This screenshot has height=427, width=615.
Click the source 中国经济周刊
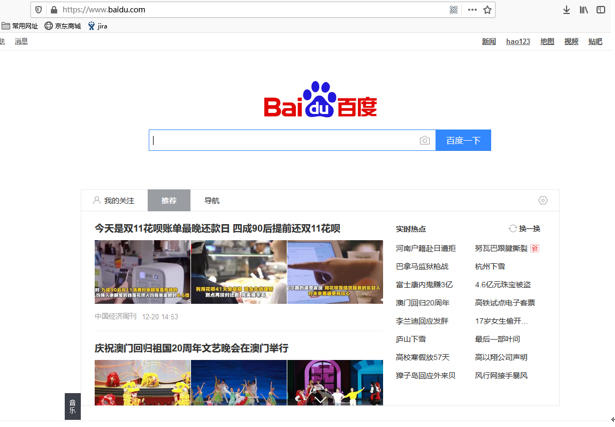tap(115, 316)
